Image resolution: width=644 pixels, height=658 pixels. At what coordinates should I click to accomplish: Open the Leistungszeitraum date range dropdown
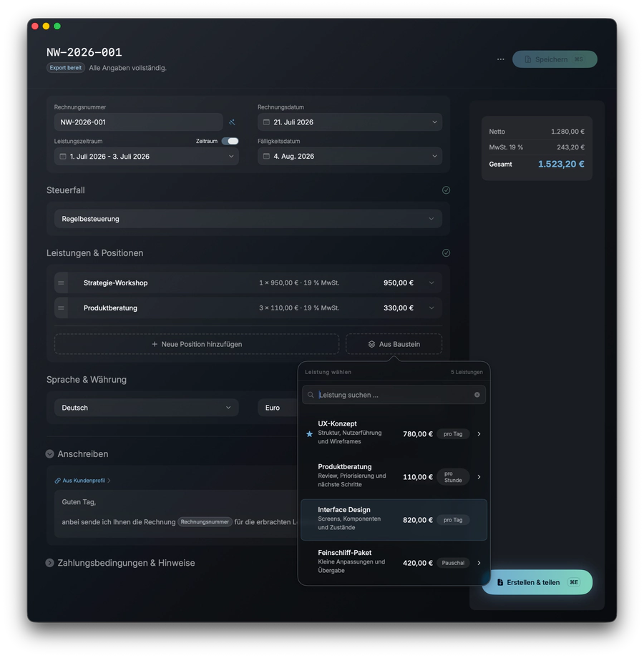(147, 156)
